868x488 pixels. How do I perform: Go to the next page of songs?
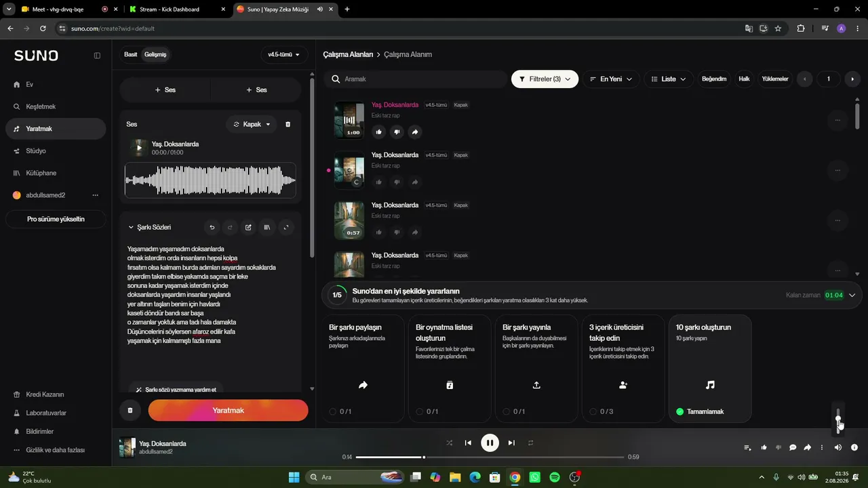(x=852, y=79)
